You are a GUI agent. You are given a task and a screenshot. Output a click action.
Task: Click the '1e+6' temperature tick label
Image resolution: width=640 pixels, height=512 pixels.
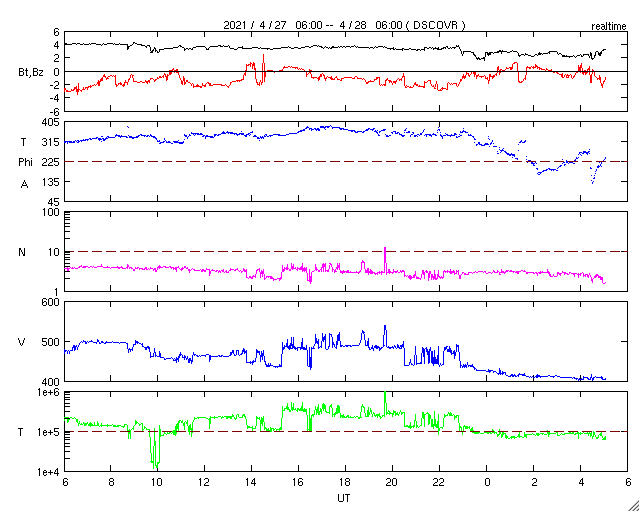[48, 393]
